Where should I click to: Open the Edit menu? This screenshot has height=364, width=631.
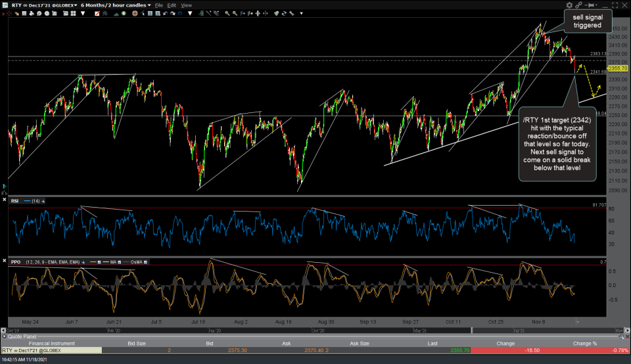[170, 5]
